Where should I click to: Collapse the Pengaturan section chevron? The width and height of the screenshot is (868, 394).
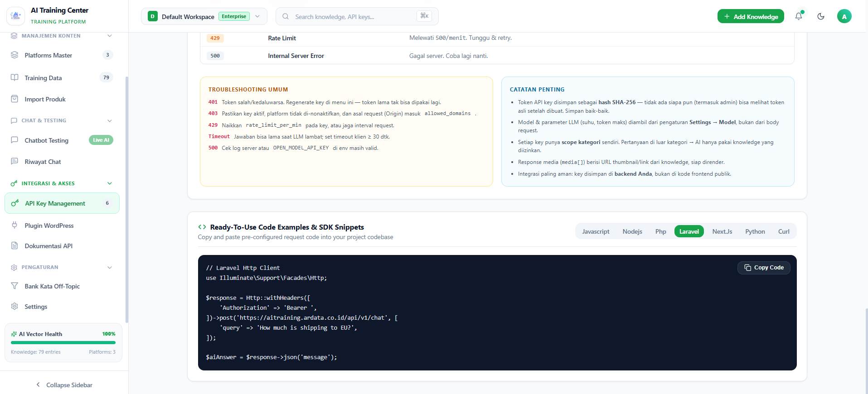point(109,267)
